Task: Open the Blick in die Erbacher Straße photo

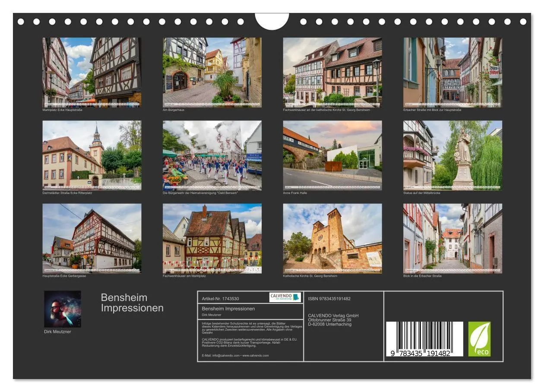Action: 453,238
